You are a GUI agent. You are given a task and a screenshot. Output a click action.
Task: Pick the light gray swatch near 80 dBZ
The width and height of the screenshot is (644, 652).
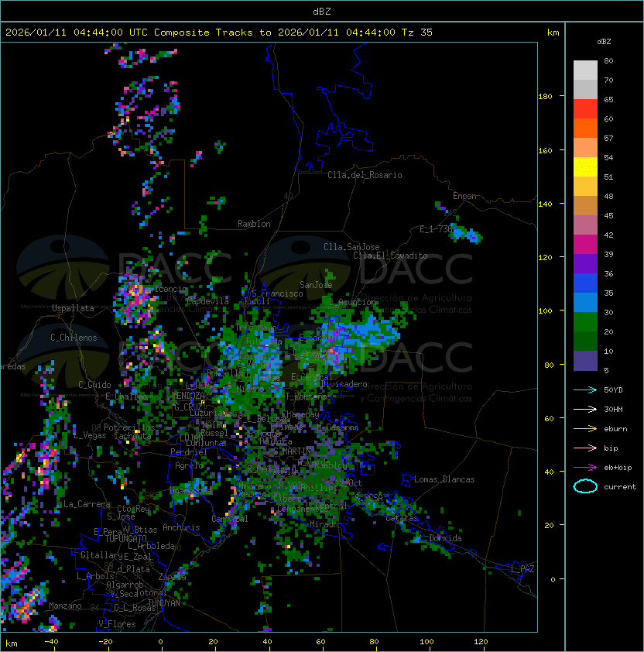pyautogui.click(x=585, y=70)
